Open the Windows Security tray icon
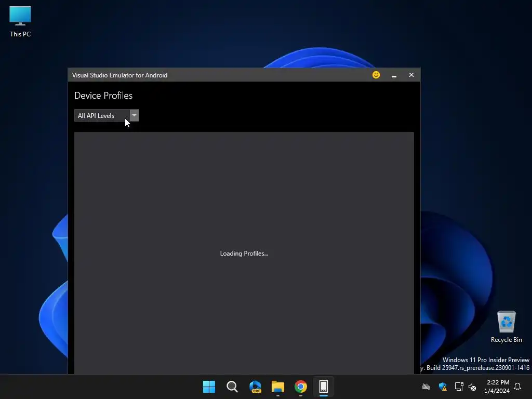This screenshot has width=532, height=399. [x=443, y=387]
